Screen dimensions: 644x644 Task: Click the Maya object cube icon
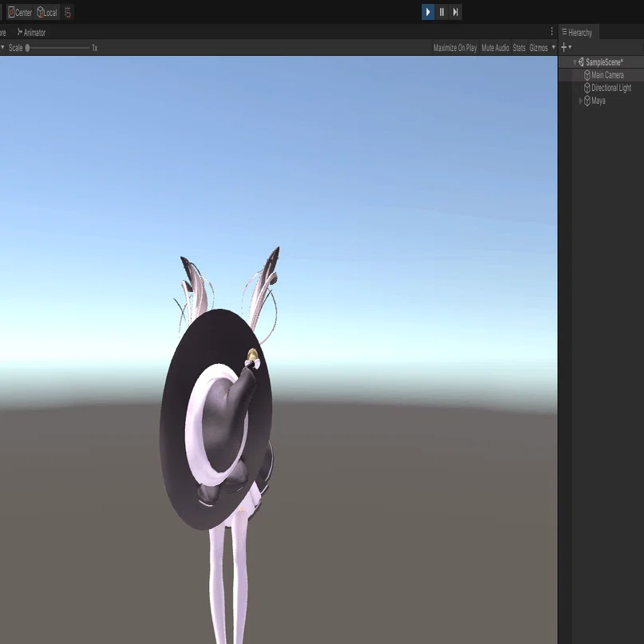pyautogui.click(x=587, y=101)
